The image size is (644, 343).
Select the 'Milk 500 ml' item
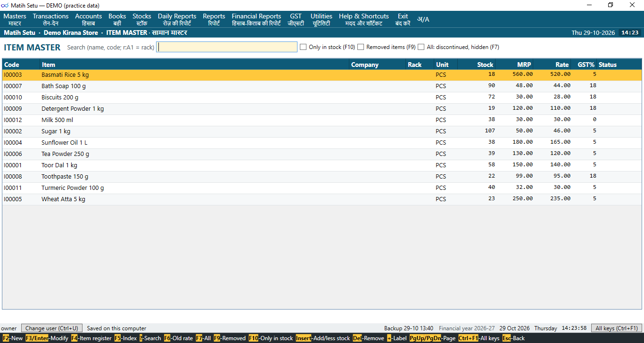click(x=322, y=120)
